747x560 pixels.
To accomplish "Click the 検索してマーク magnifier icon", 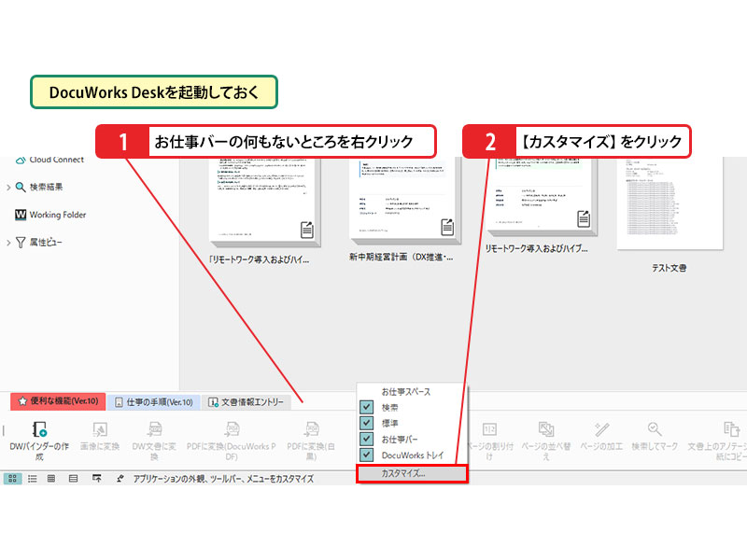I will click(x=655, y=429).
